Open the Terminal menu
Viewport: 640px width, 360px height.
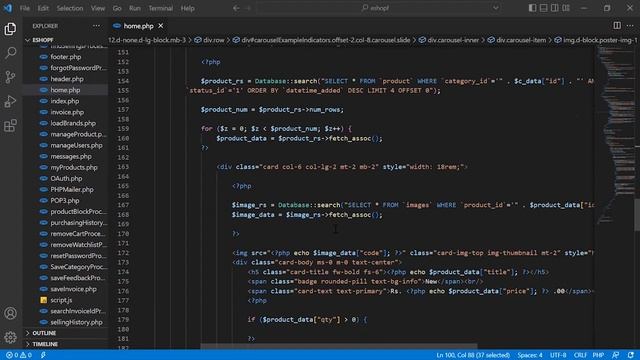click(x=160, y=8)
